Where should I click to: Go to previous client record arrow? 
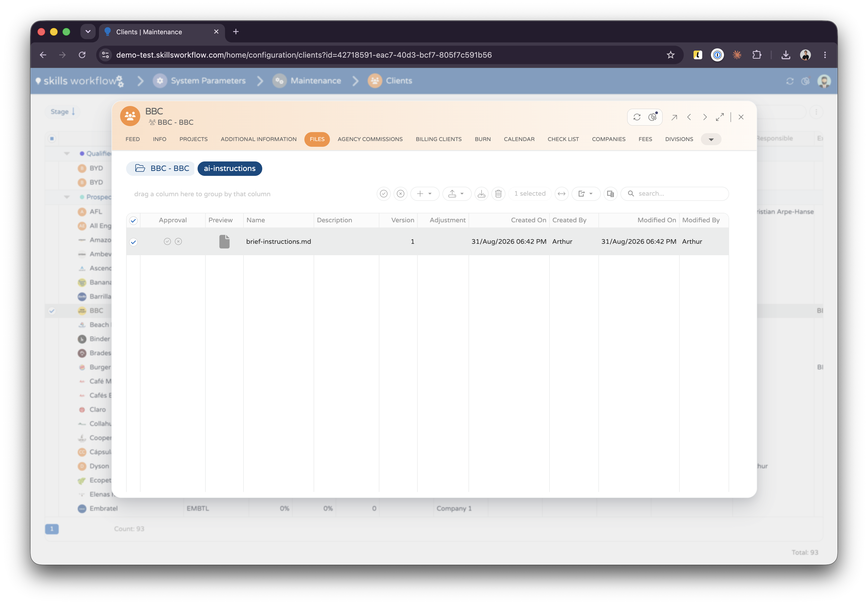click(x=689, y=117)
